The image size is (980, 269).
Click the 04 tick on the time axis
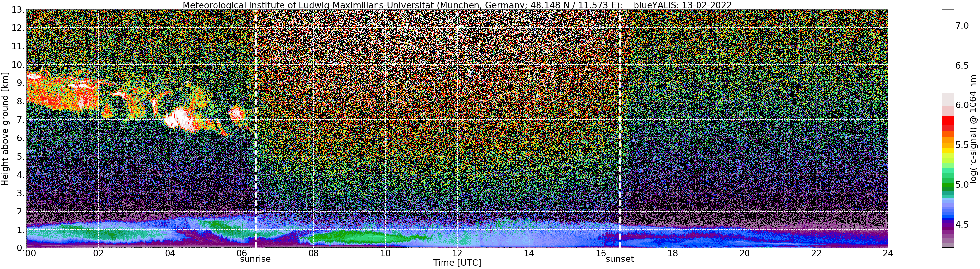point(170,253)
